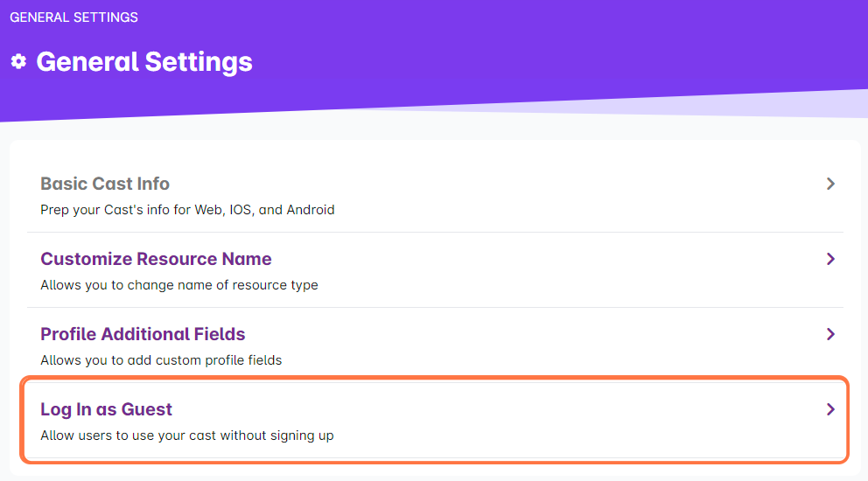Click the large General Settings page heading

(144, 62)
